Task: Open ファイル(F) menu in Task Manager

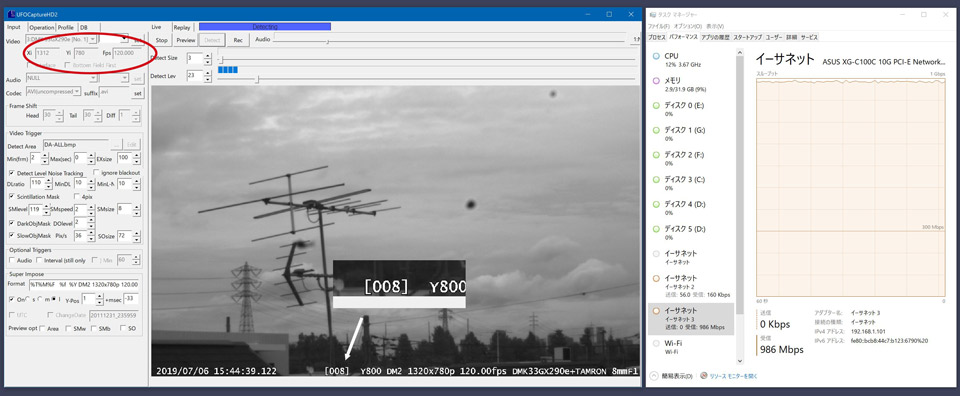Action: tap(659, 26)
